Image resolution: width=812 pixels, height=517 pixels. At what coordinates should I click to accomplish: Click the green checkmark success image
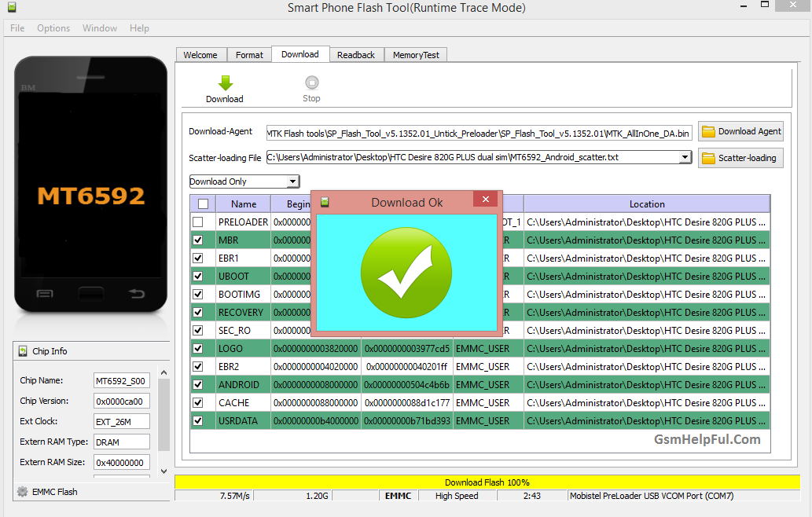point(406,272)
